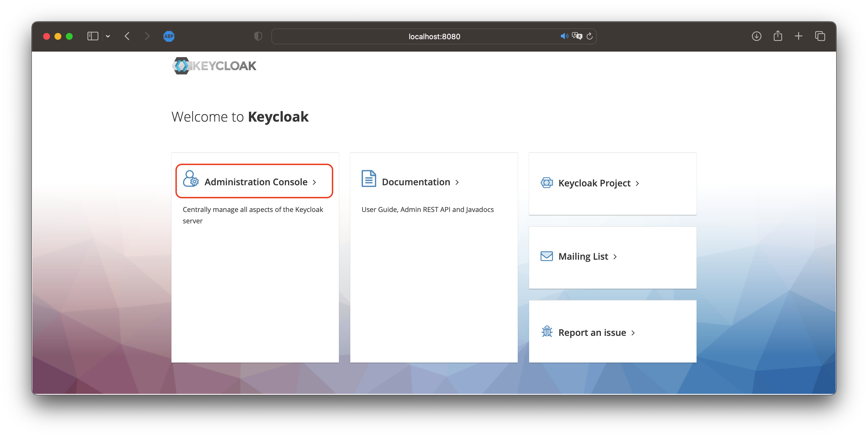
Task: Click the privacy shield icon
Action: pos(258,36)
